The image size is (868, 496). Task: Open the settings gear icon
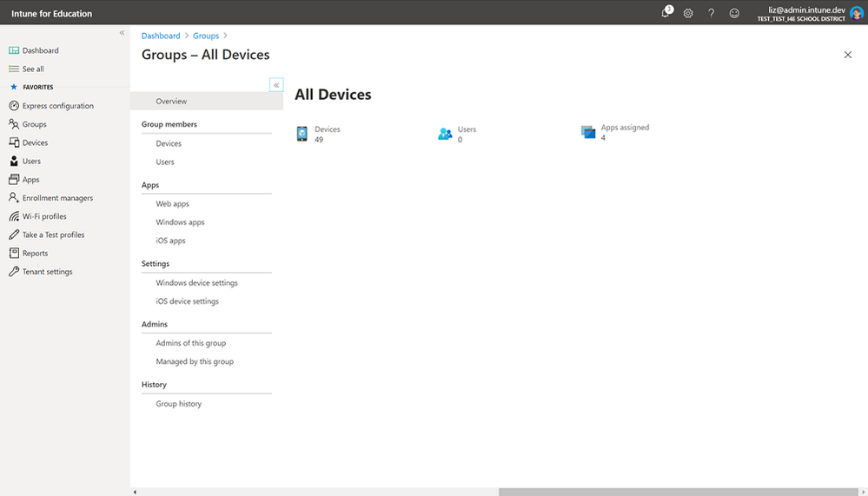coord(688,13)
